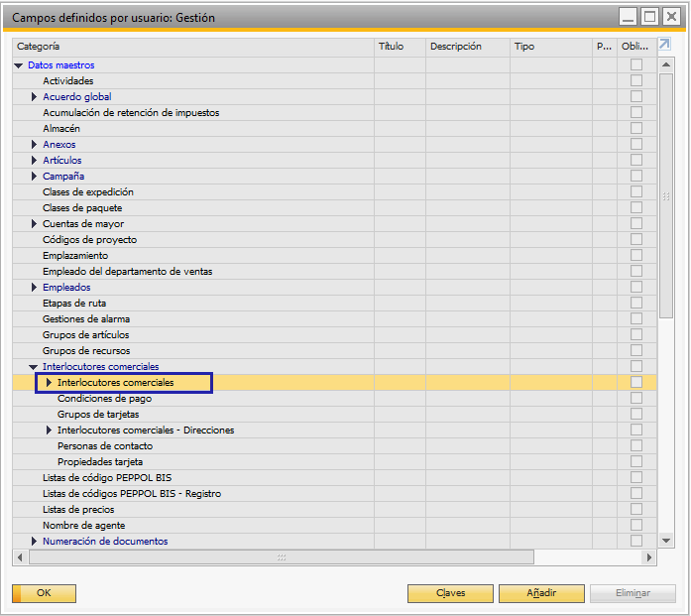Viewport: 691px width, 616px height.
Task: Click the Categoría column header
Action: tap(193, 47)
